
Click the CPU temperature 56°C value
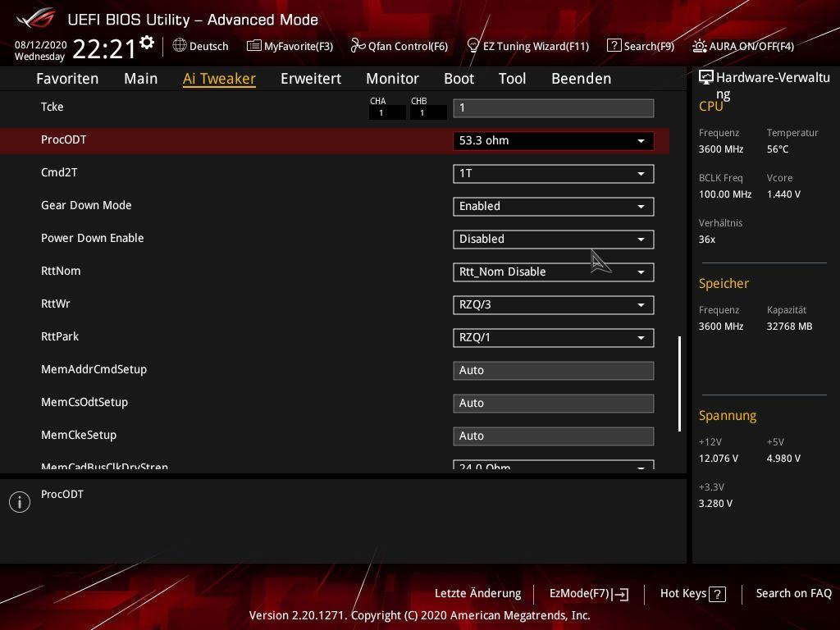coord(778,149)
